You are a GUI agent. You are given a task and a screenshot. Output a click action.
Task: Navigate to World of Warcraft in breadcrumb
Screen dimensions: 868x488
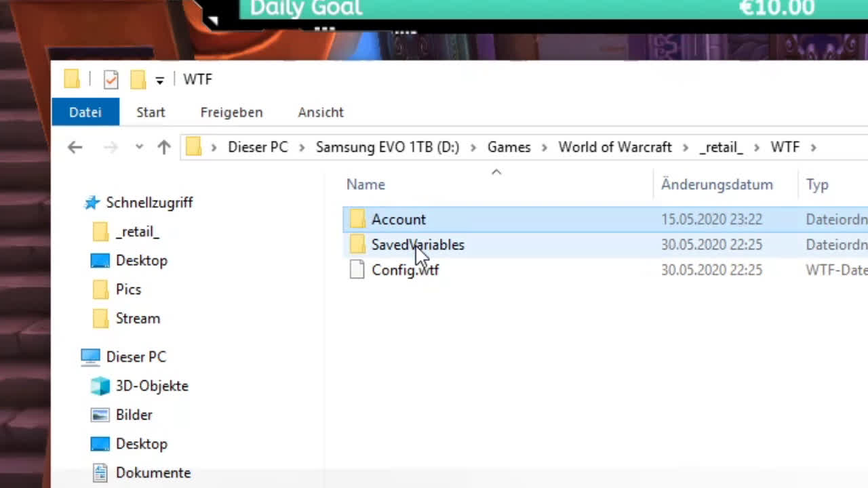pos(614,147)
